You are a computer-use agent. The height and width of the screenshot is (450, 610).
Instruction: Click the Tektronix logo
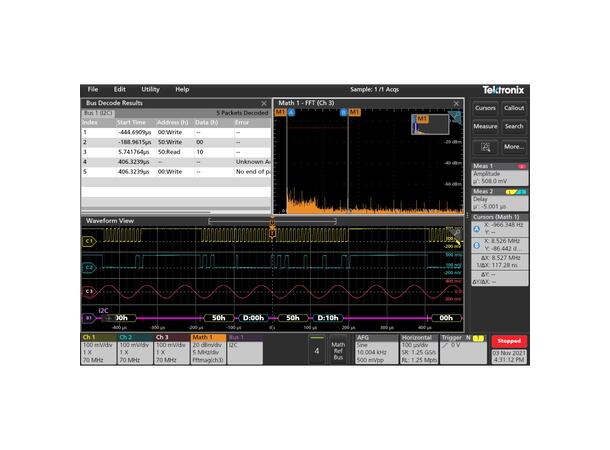(503, 90)
